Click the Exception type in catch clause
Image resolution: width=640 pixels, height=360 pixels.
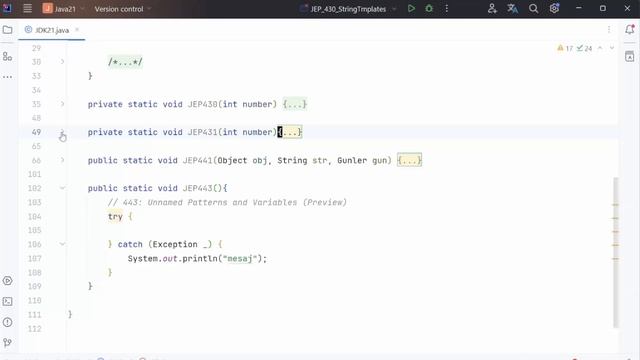coord(175,244)
